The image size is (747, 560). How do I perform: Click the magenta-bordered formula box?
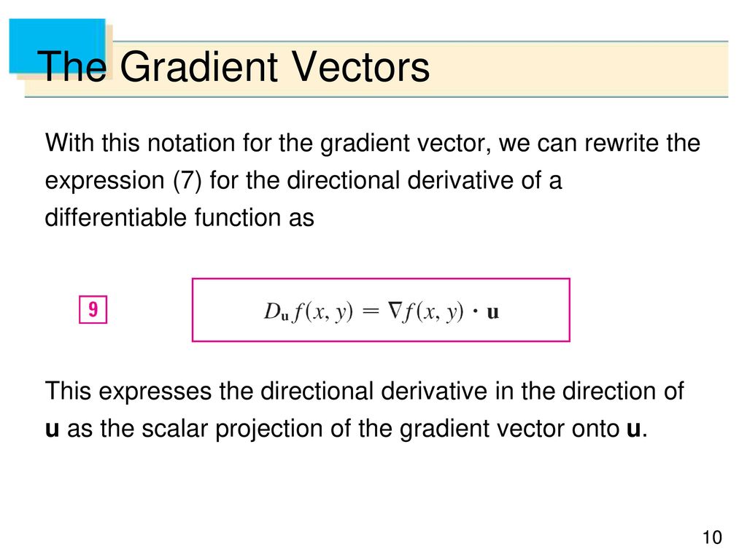[x=381, y=310]
